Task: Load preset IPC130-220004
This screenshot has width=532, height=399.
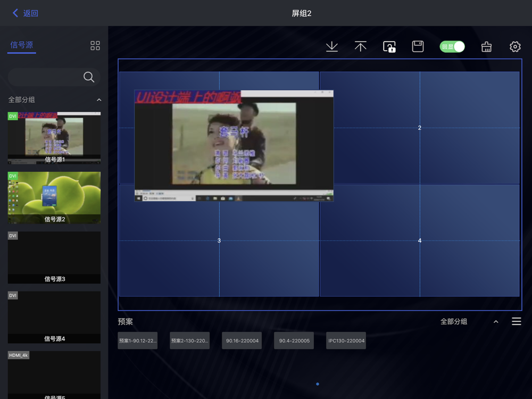Action: coord(346,340)
